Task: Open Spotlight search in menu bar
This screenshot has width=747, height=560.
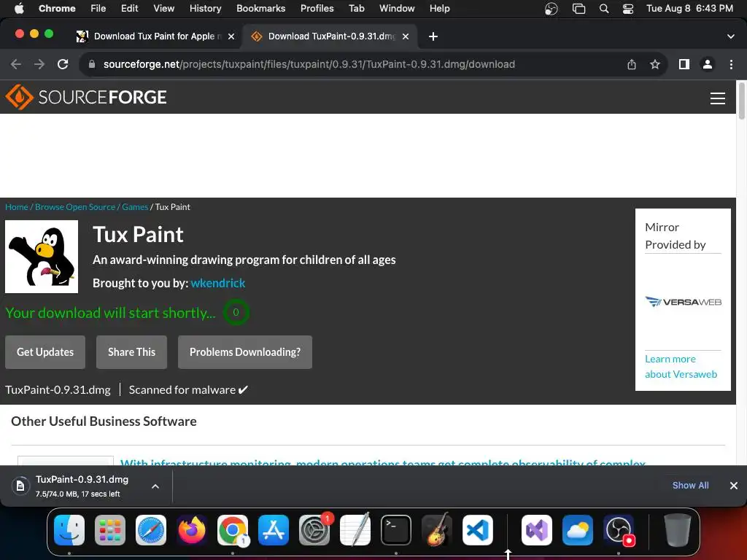Action: point(604,8)
